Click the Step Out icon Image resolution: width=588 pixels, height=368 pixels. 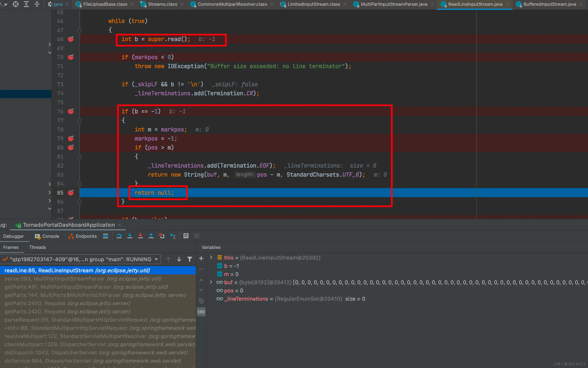(151, 236)
